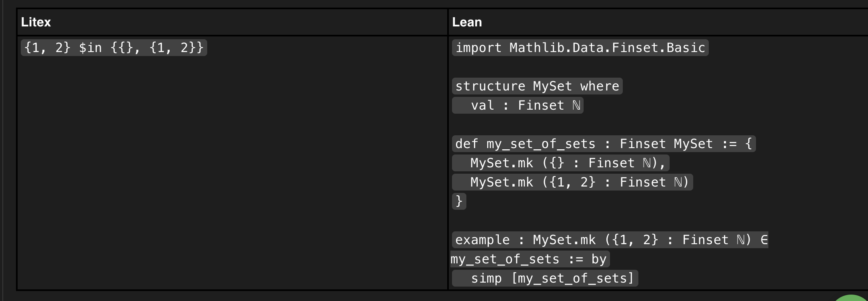Click the Litex code snippet with $in
This screenshot has height=301, width=868.
point(114,48)
